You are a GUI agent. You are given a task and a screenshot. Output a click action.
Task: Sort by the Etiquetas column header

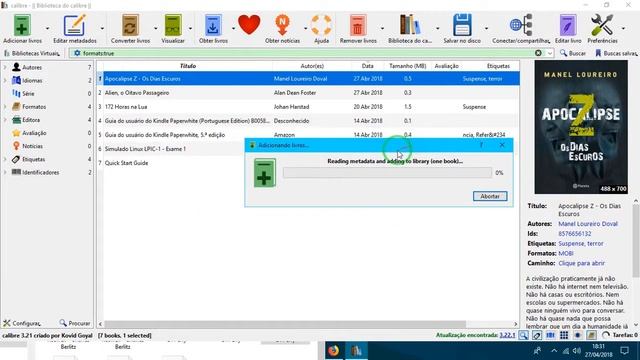(x=498, y=66)
